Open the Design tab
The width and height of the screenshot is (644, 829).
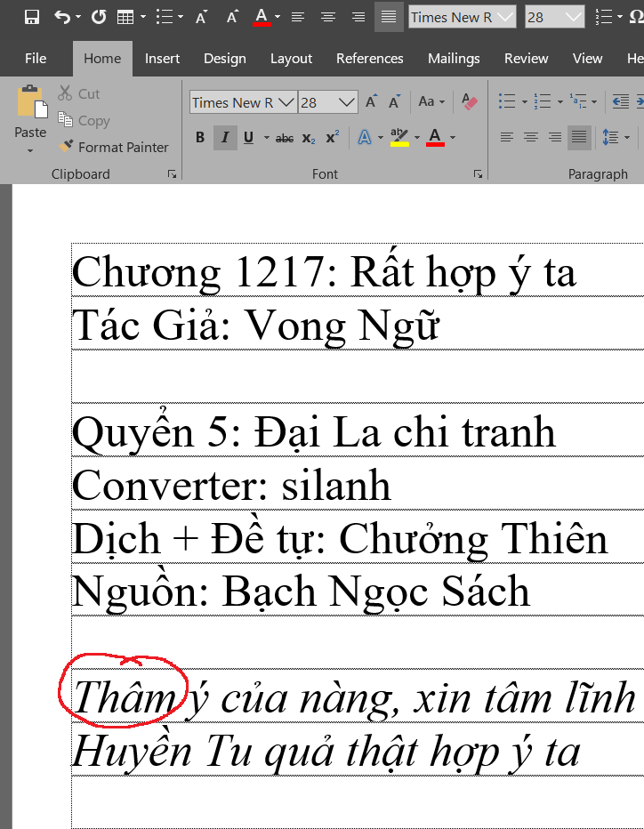coord(225,58)
